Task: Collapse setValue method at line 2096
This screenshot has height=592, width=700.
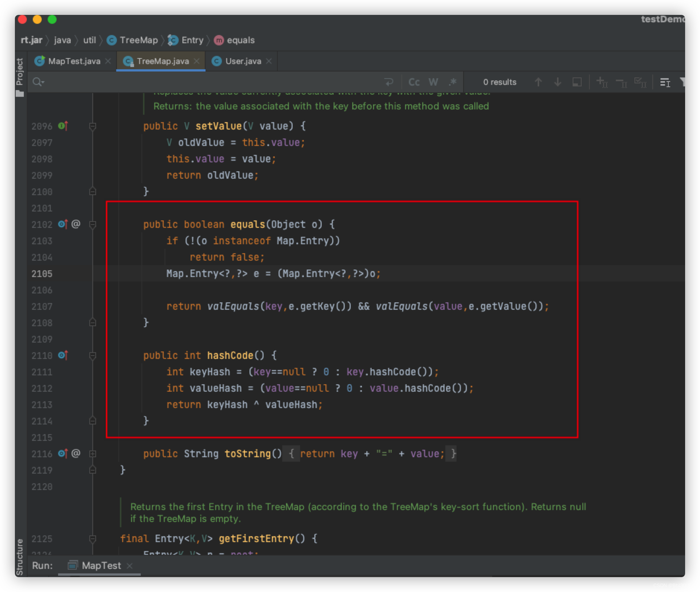Action: point(93,126)
